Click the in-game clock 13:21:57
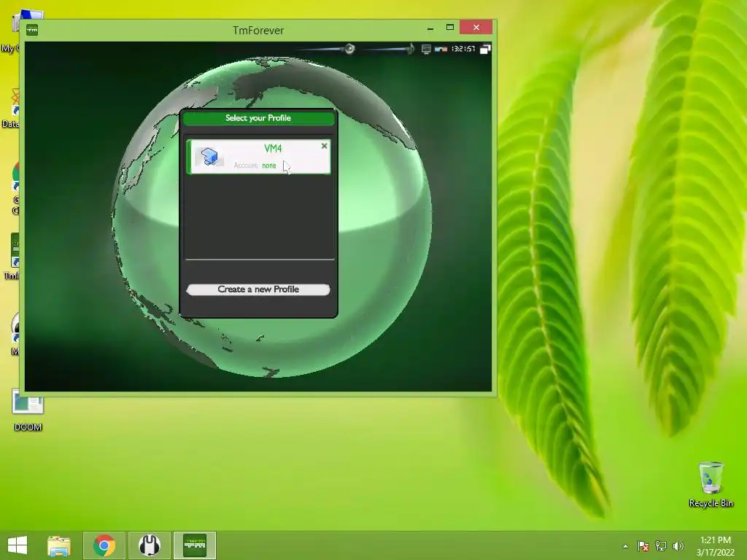The image size is (747, 560). [463, 49]
